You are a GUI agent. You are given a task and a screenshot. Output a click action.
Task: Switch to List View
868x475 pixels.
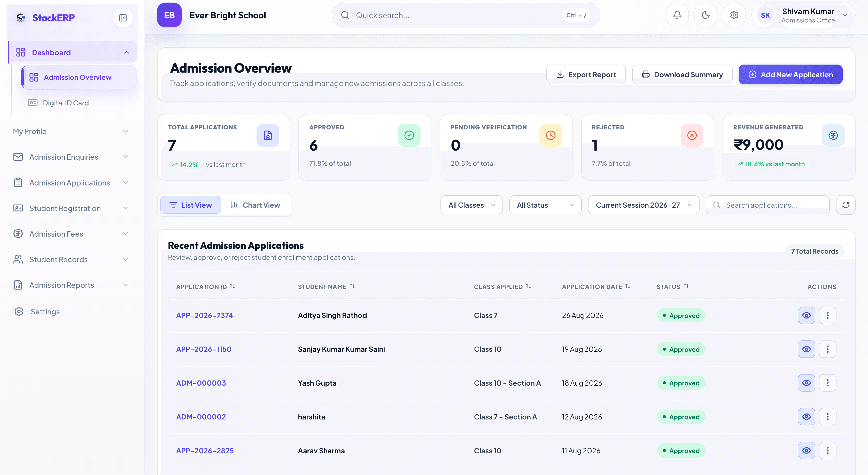click(x=190, y=205)
